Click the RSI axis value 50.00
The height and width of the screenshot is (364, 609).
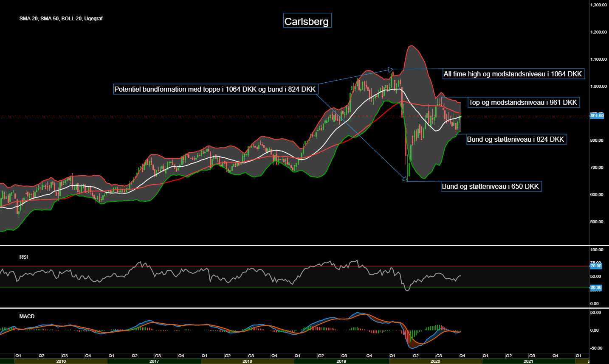596,277
